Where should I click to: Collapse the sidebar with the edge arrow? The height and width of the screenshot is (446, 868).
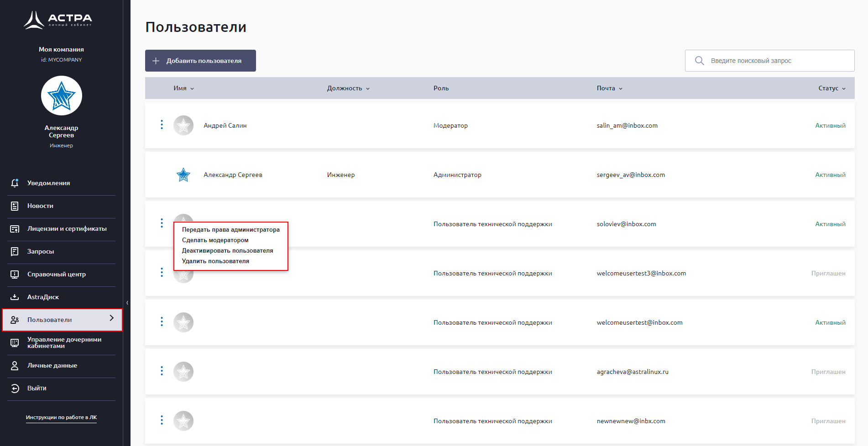pos(127,303)
